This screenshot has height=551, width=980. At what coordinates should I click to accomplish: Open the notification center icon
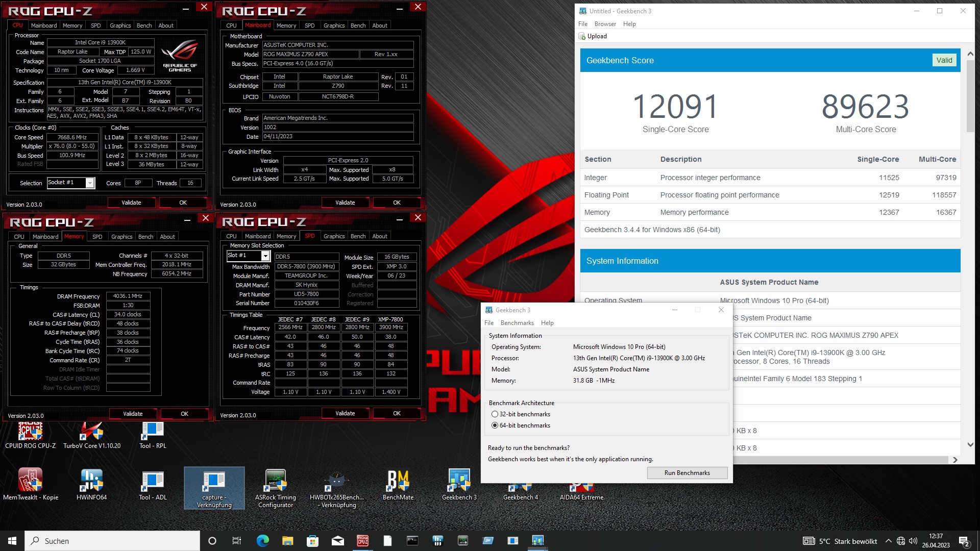point(964,541)
